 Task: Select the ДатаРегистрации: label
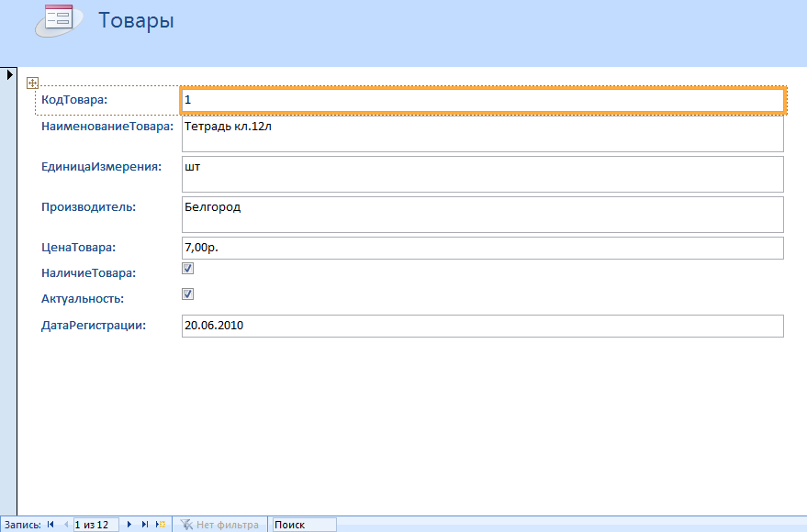[x=94, y=326]
